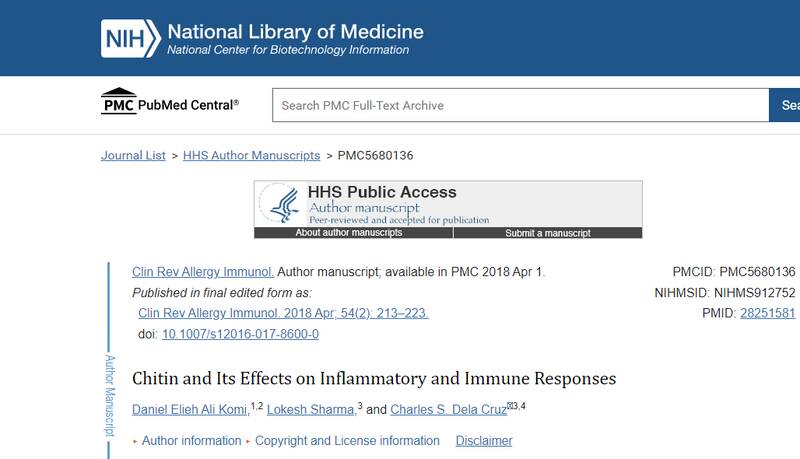Viewport: 800px width, 459px height.
Task: Click author Lokesh Sharma
Action: tap(311, 410)
